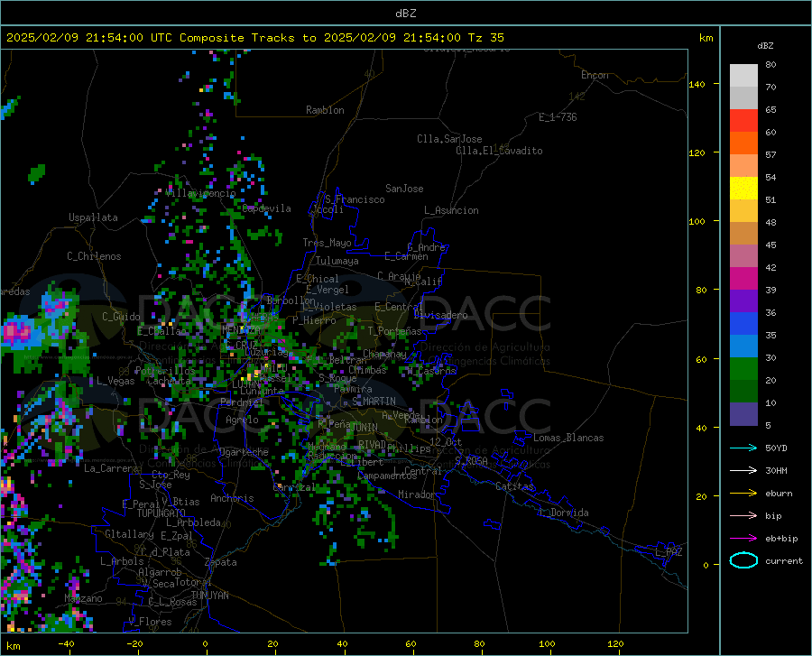Click the JUNIN map label
This screenshot has width=812, height=656.
[x=364, y=427]
